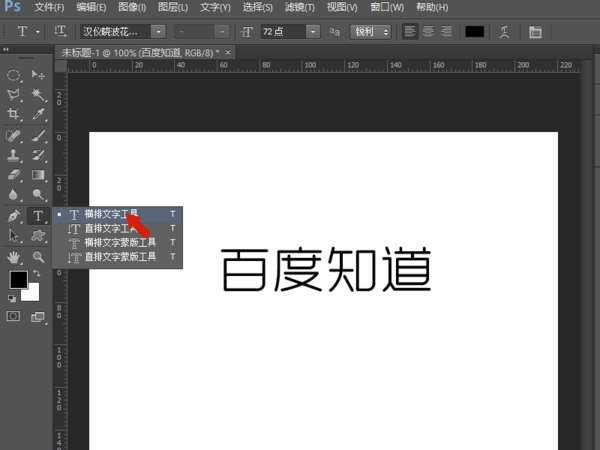
Task: Center align the text
Action: click(428, 31)
